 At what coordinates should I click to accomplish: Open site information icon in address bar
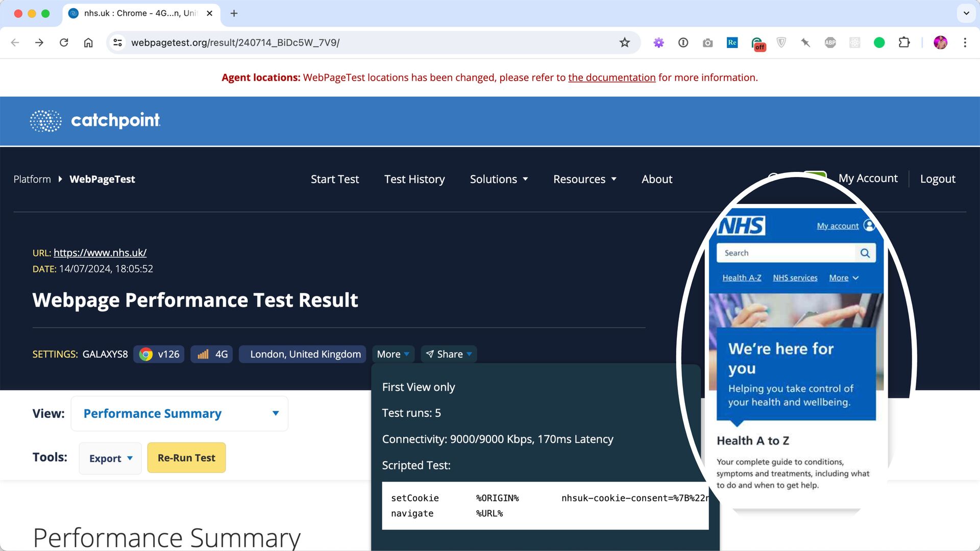click(x=118, y=42)
